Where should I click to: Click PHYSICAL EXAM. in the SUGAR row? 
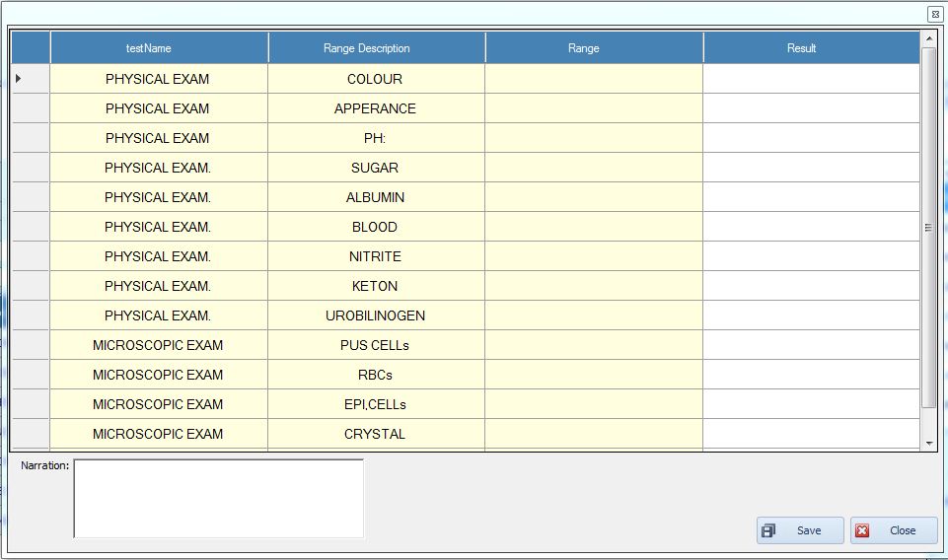158,168
